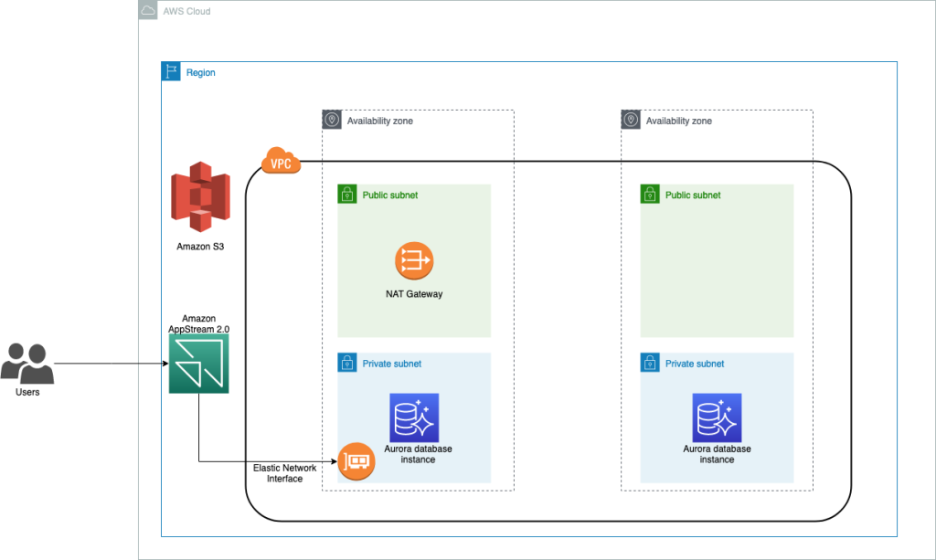Click the Elastic Network Interface icon
Screen dimensions: 936x560
(x=356, y=462)
